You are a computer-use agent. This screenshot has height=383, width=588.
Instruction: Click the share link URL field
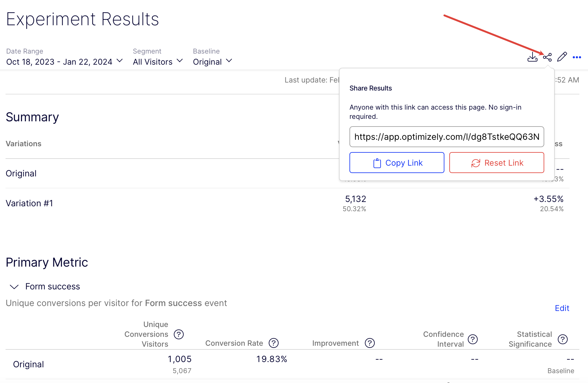(447, 137)
